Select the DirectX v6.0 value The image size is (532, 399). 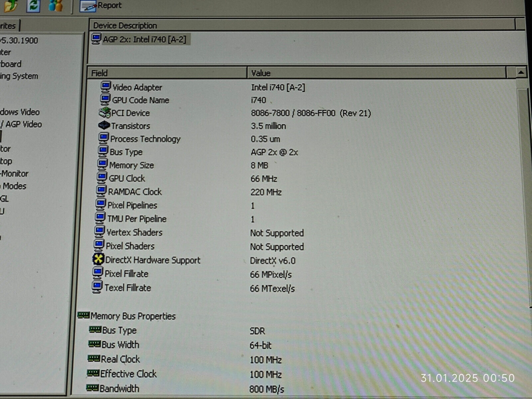273,261
